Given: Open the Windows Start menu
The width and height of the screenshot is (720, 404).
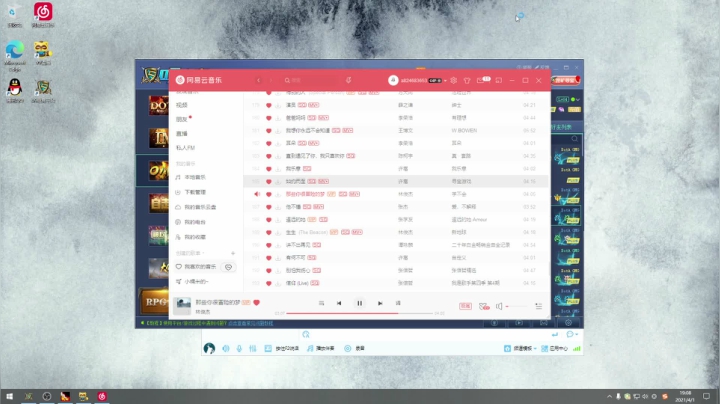Looking at the screenshot, I should (x=9, y=396).
